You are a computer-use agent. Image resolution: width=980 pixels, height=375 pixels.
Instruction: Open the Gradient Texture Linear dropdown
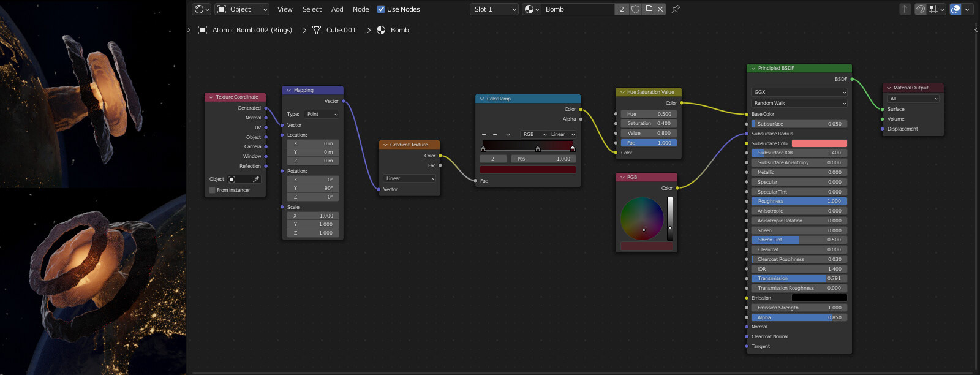[410, 178]
